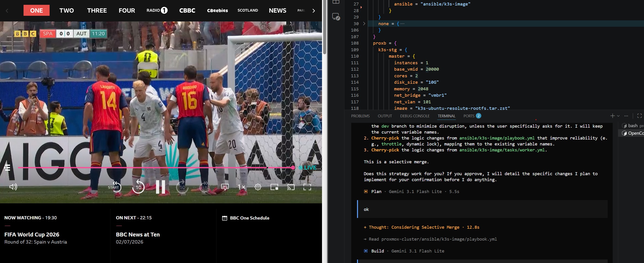This screenshot has height=263, width=644.
Task: Toggle subtitles in the BBC player
Action: 225,187
